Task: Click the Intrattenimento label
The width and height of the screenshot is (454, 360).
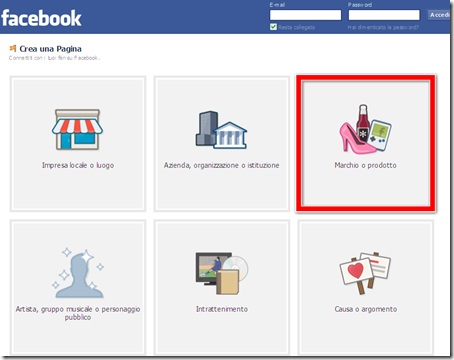Action: pyautogui.click(x=222, y=309)
